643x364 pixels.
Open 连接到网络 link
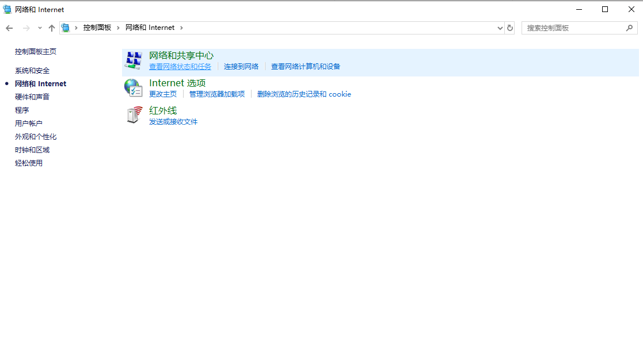tap(241, 67)
